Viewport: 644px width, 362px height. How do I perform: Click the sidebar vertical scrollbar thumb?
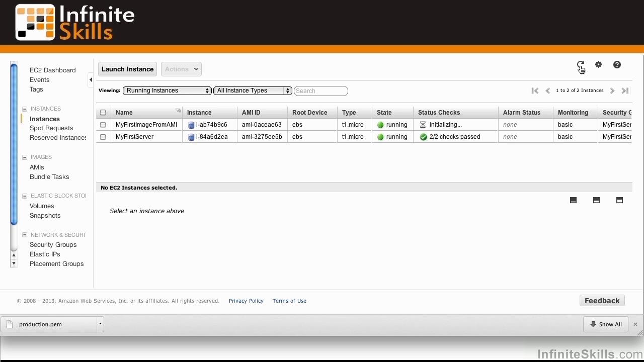(14, 144)
